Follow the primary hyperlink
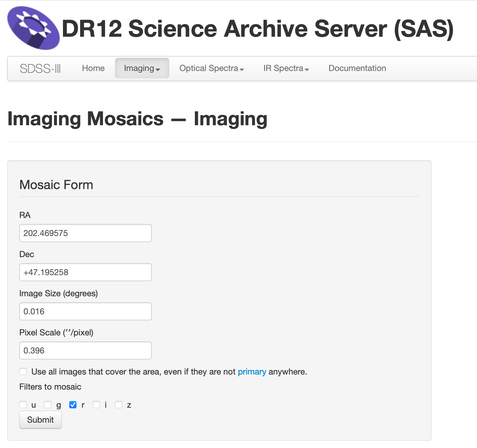 point(252,372)
